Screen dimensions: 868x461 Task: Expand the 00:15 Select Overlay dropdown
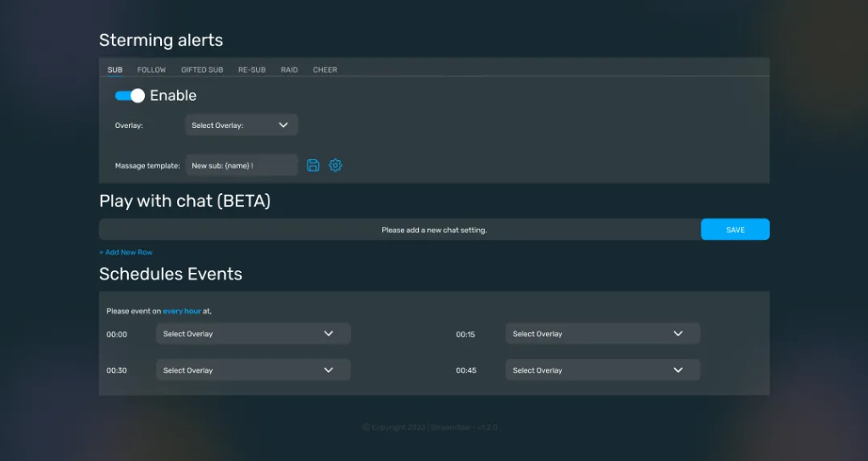tap(603, 334)
